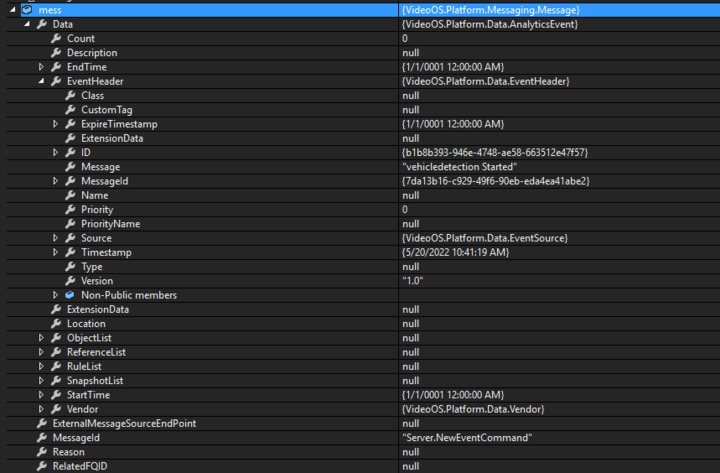This screenshot has width=720, height=473.
Task: Click the ID GUID value field
Action: [x=494, y=153]
